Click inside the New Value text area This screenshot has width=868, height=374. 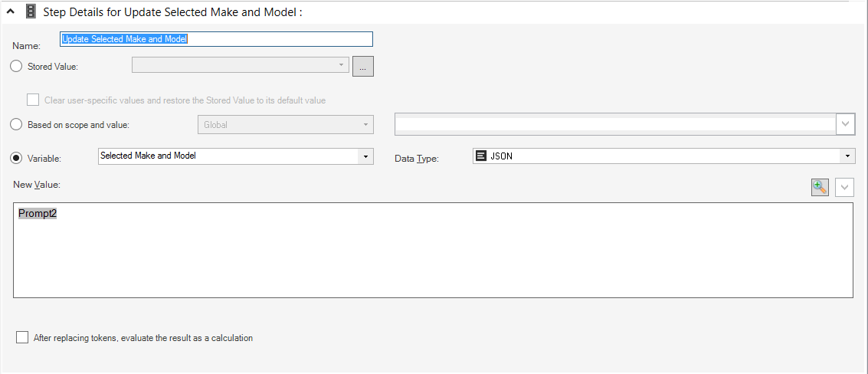[x=433, y=250]
